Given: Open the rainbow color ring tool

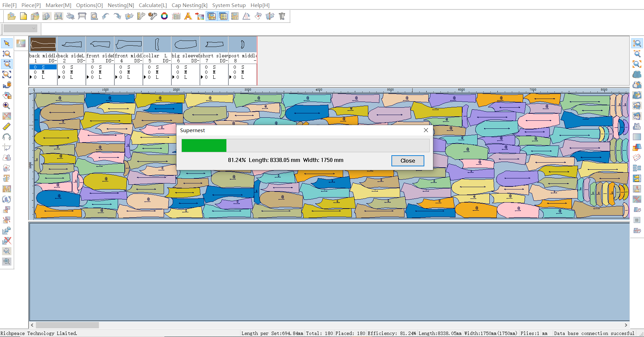Looking at the screenshot, I should click(164, 16).
